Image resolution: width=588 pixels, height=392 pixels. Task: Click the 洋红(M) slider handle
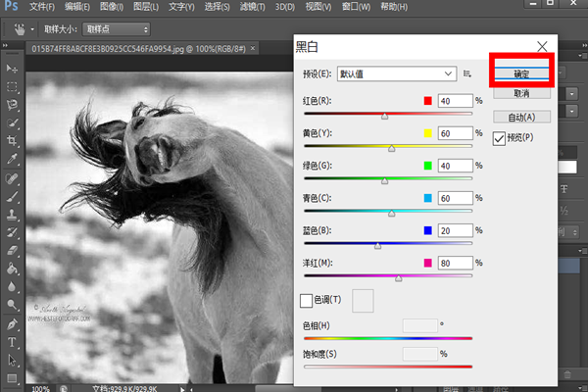(398, 278)
